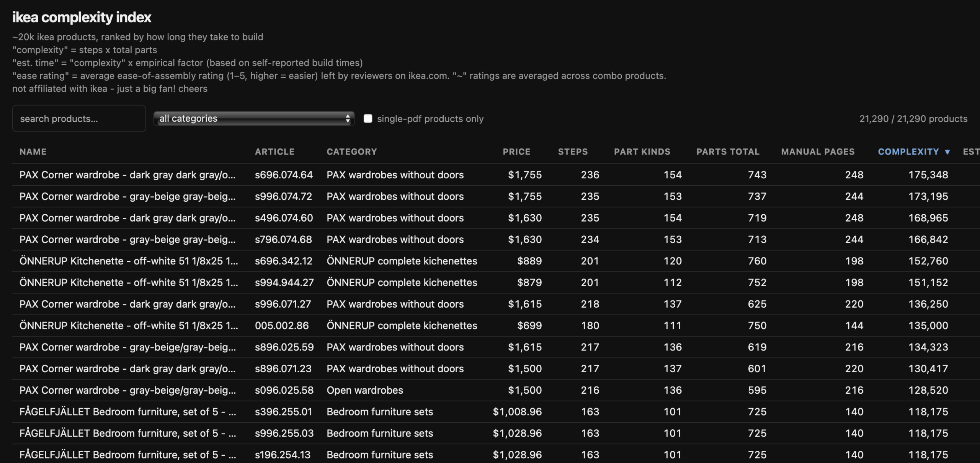The height and width of the screenshot is (463, 980).
Task: Click the Open wardrobes category cell
Action: tap(365, 390)
